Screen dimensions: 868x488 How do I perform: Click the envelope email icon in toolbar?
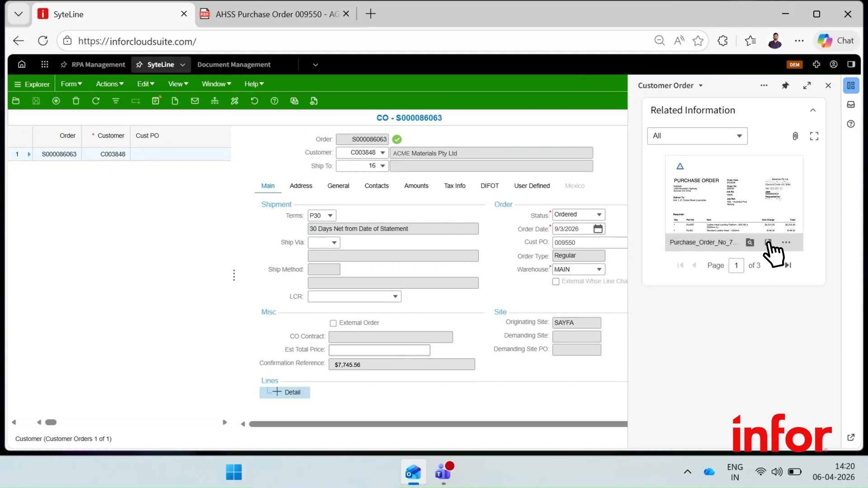click(195, 101)
